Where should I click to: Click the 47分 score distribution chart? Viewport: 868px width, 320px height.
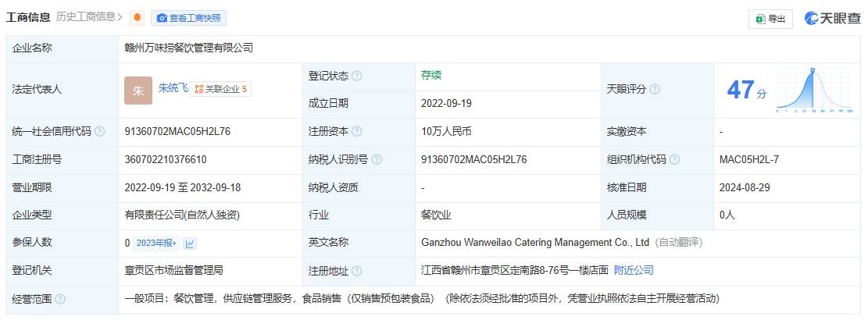pos(814,91)
